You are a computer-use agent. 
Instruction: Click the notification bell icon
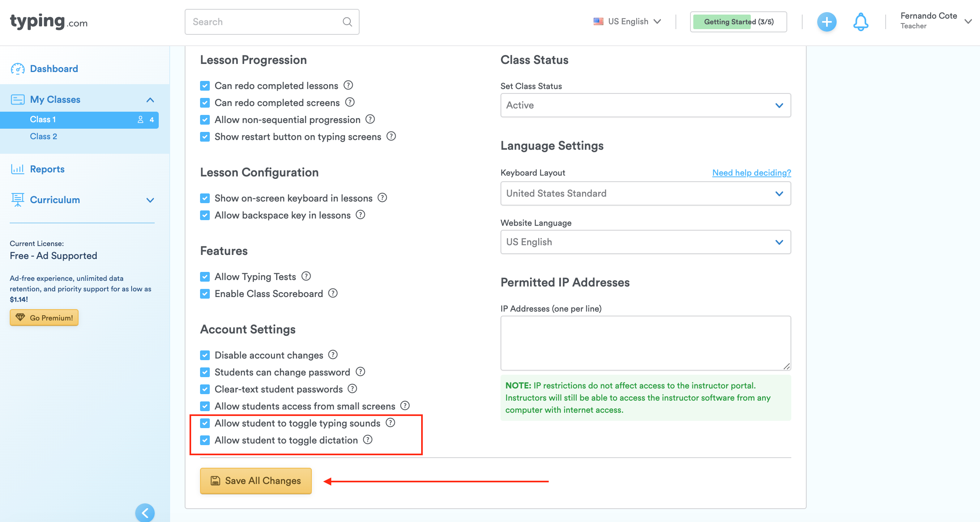tap(861, 22)
